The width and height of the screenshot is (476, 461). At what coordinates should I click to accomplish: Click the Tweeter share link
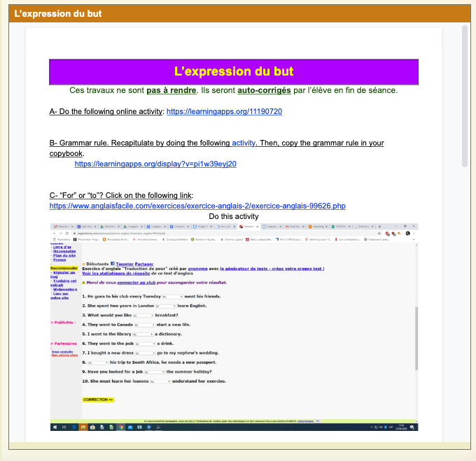[124, 264]
